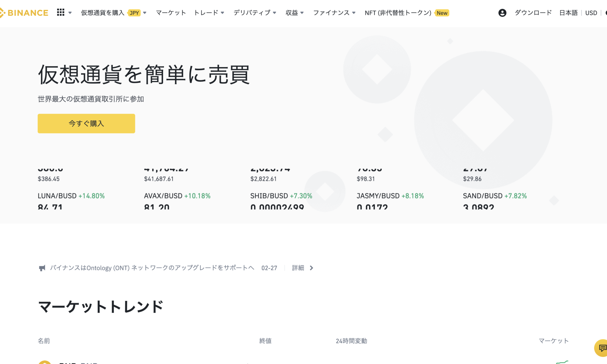Click the JPY currency badge
The width and height of the screenshot is (607, 364).
134,13
